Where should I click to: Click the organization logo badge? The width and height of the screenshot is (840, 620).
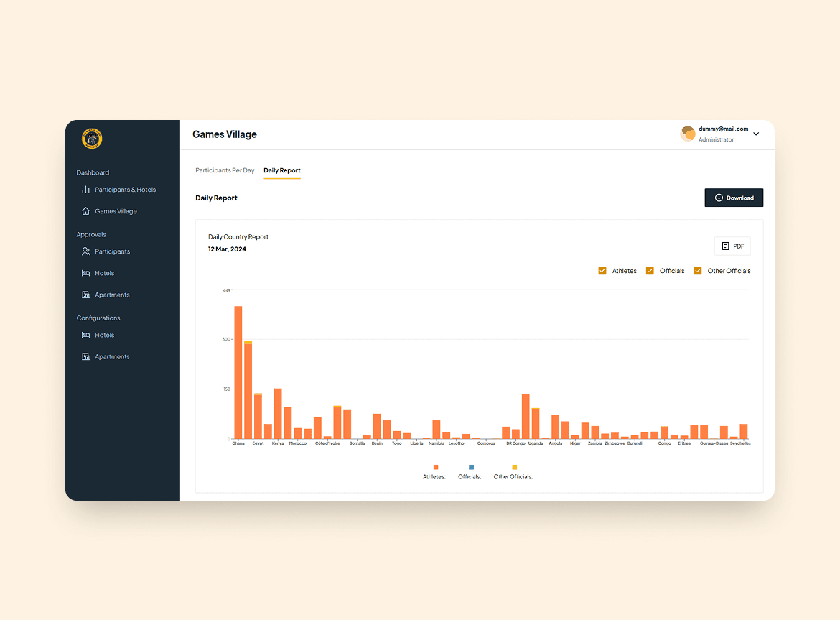91,139
